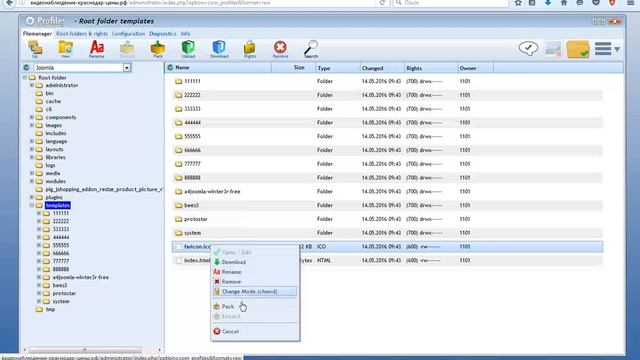The image size is (640, 360).
Task: Click the Pack toolbar icon
Action: point(158,49)
